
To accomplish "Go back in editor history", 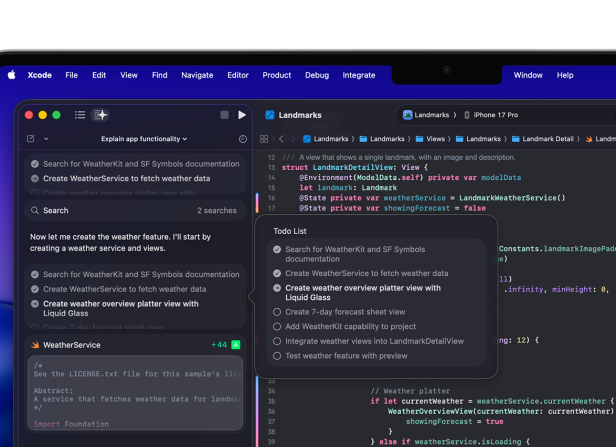I will click(281, 139).
